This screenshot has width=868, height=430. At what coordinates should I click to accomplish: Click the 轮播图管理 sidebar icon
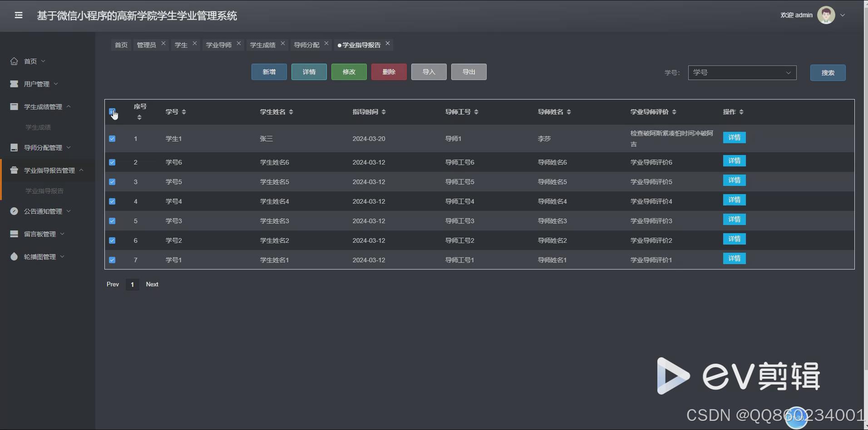(14, 256)
